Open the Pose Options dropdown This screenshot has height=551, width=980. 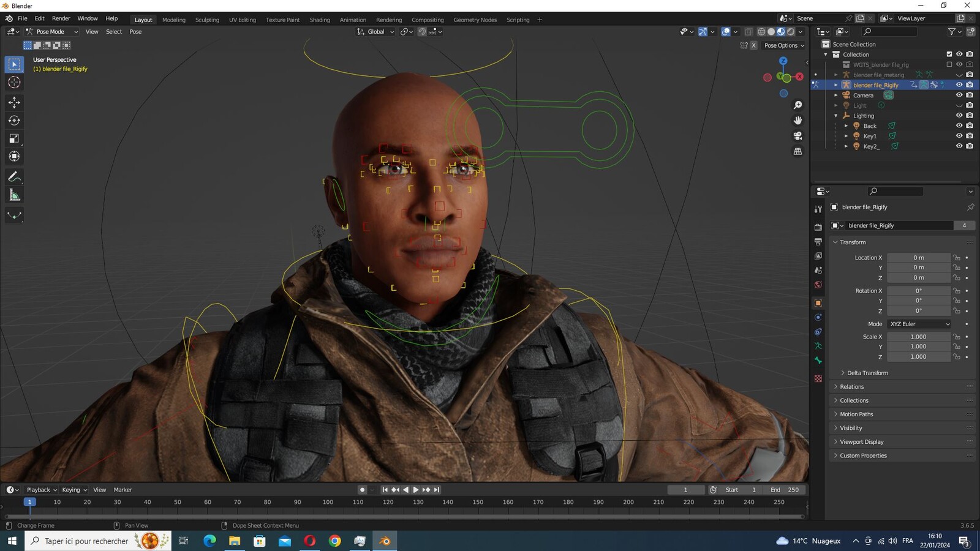tap(784, 45)
